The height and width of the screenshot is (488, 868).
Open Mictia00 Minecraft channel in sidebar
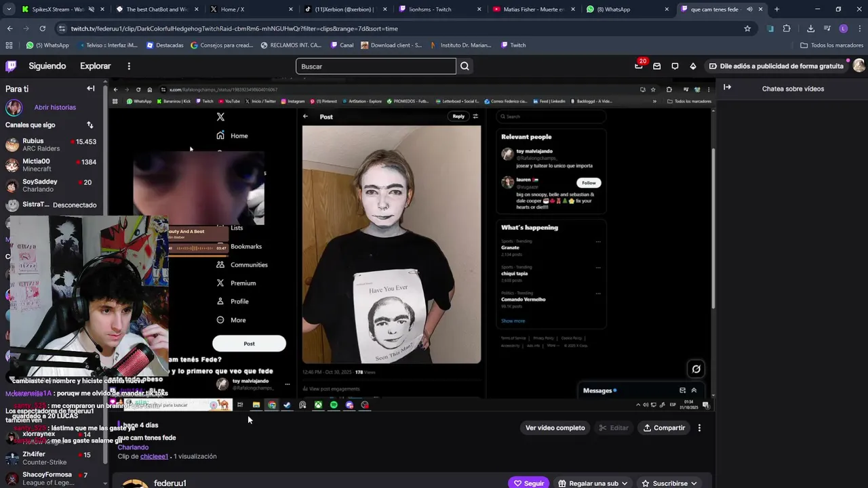(53, 165)
